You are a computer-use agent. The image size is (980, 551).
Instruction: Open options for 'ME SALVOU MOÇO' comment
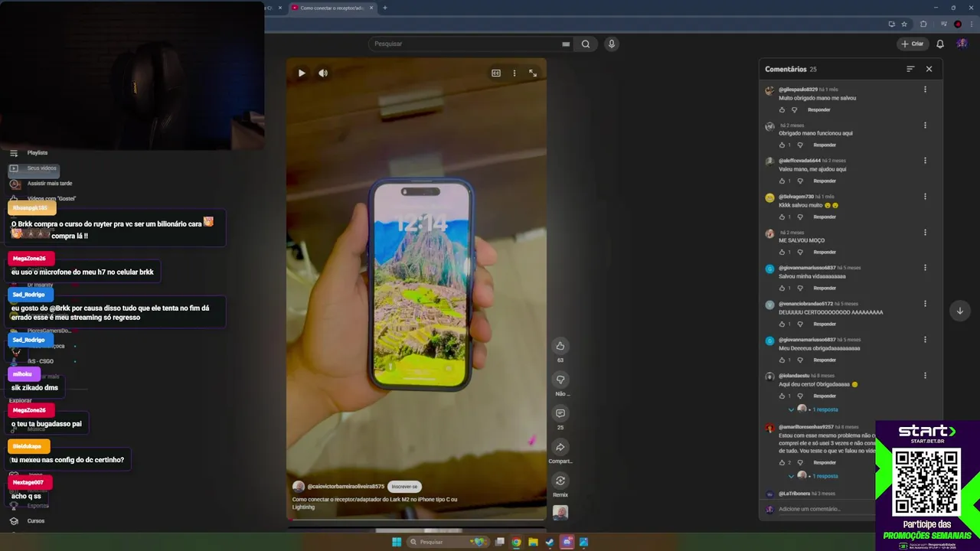tap(925, 233)
